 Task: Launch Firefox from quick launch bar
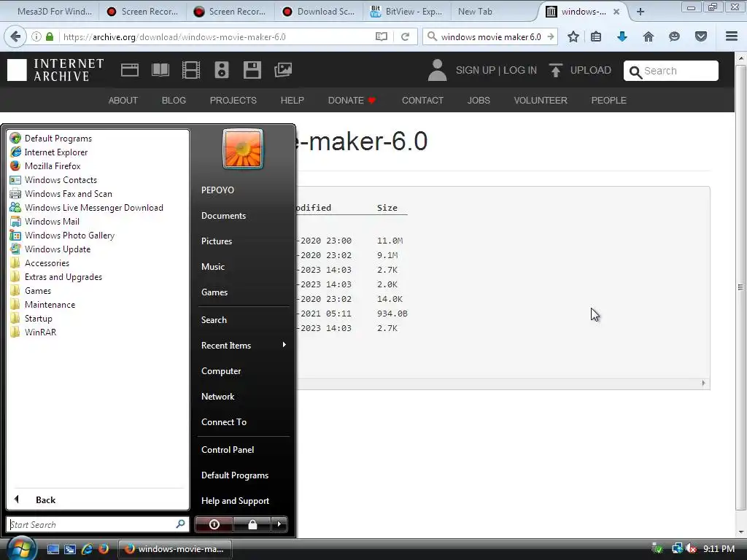point(104,549)
